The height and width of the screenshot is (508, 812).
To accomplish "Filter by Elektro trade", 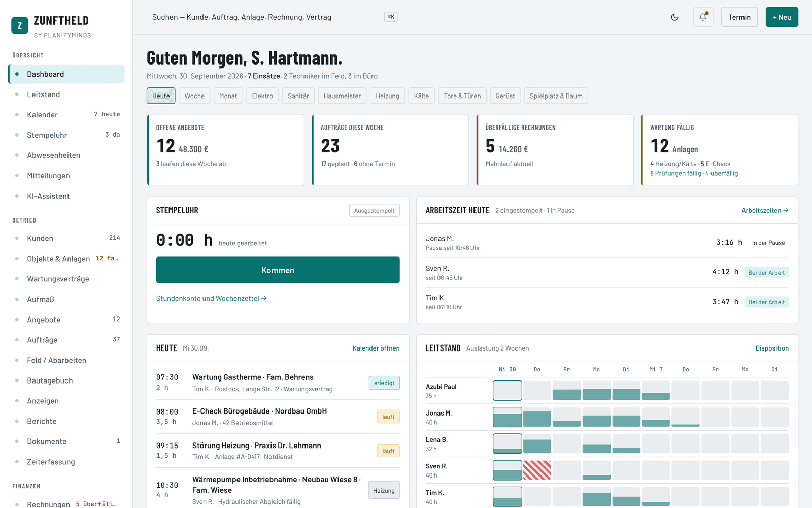I will pos(262,96).
